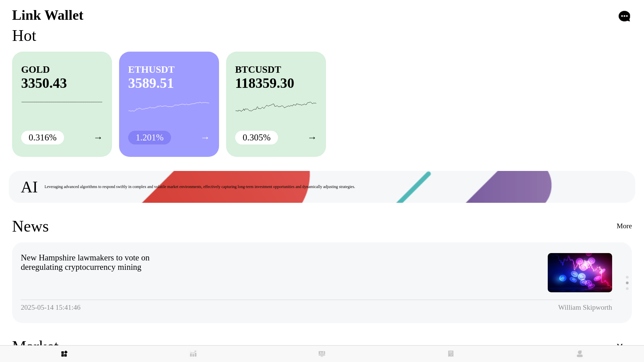
Task: Open the AI strategy banner
Action: pyautogui.click(x=322, y=187)
